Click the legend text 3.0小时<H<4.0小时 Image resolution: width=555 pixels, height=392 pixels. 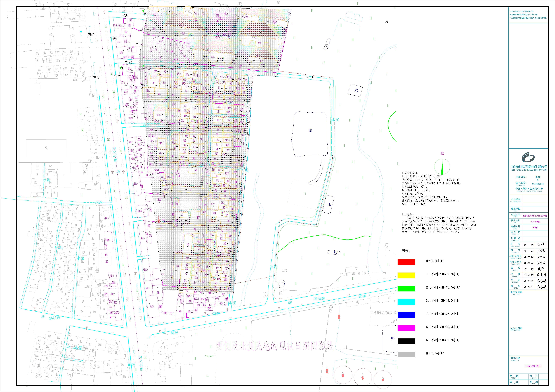[x=443, y=301]
